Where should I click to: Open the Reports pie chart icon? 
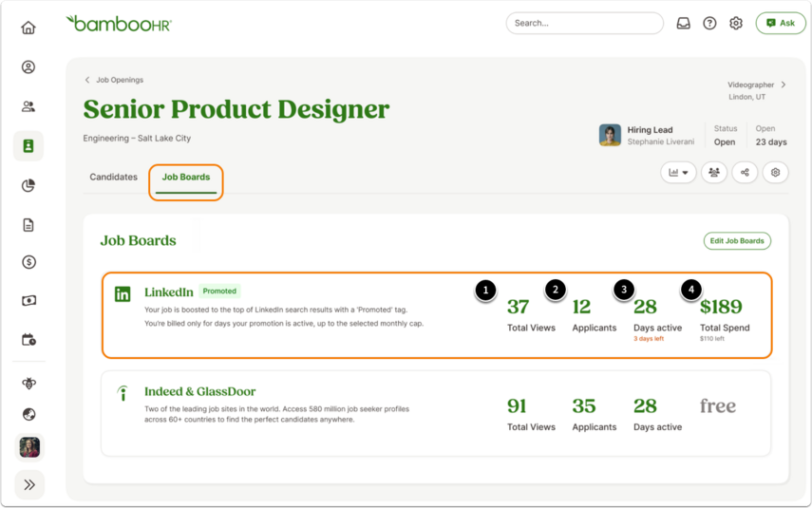(x=28, y=185)
